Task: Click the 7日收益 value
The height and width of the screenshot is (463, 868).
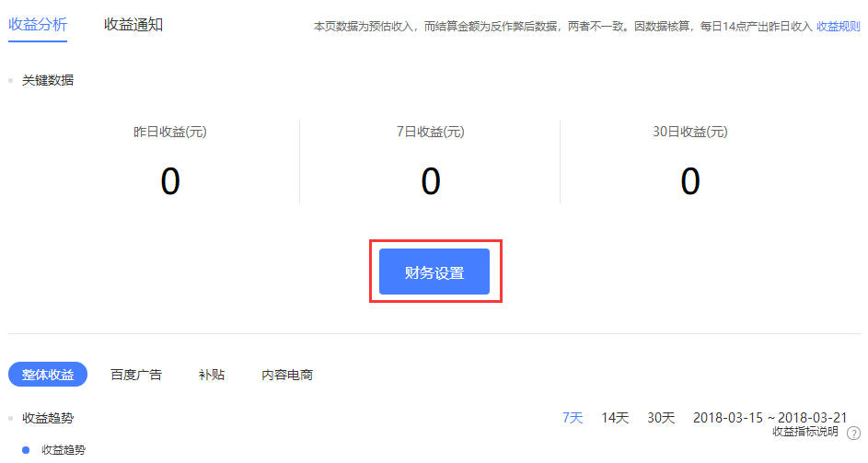Action: coord(431,181)
